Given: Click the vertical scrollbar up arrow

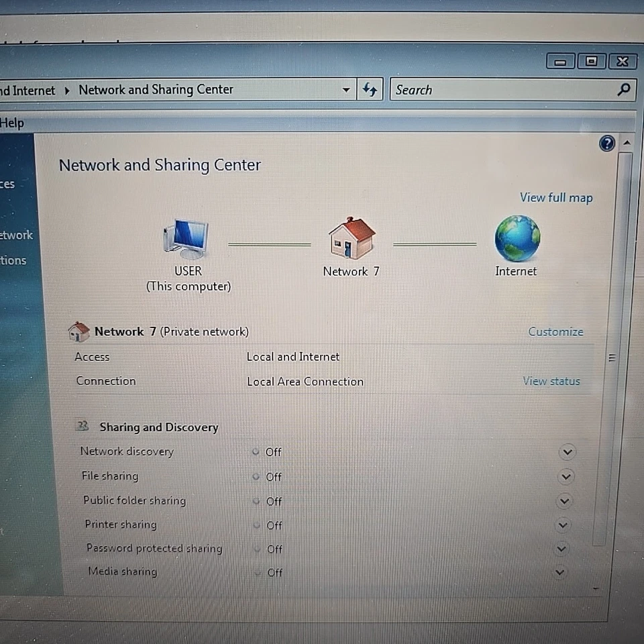Looking at the screenshot, I should click(x=627, y=142).
